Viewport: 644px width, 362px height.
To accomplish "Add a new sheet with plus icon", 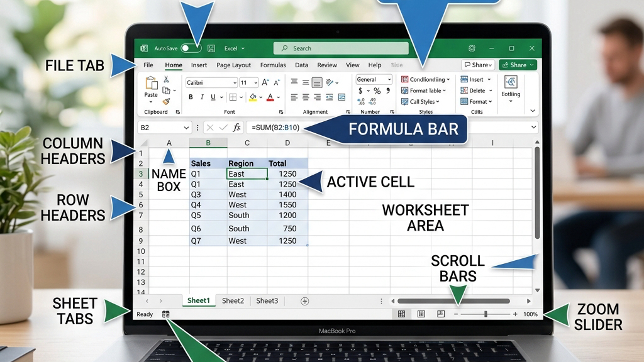I will click(304, 301).
